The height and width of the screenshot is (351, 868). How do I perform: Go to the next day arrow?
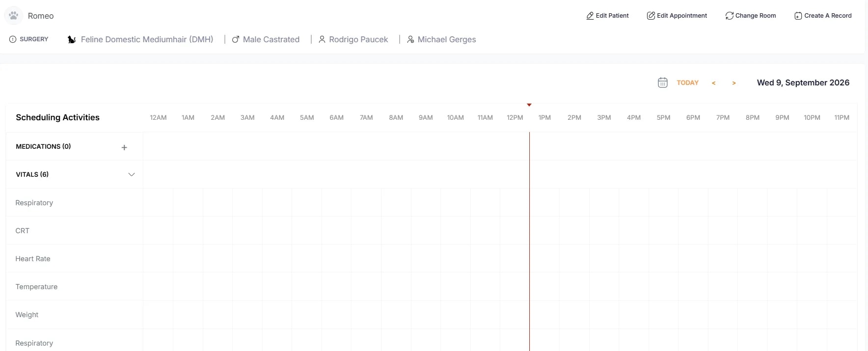click(734, 83)
